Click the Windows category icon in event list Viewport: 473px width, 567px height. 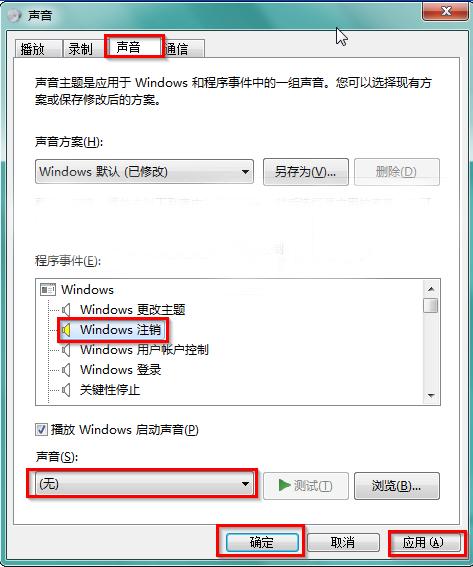(x=48, y=289)
